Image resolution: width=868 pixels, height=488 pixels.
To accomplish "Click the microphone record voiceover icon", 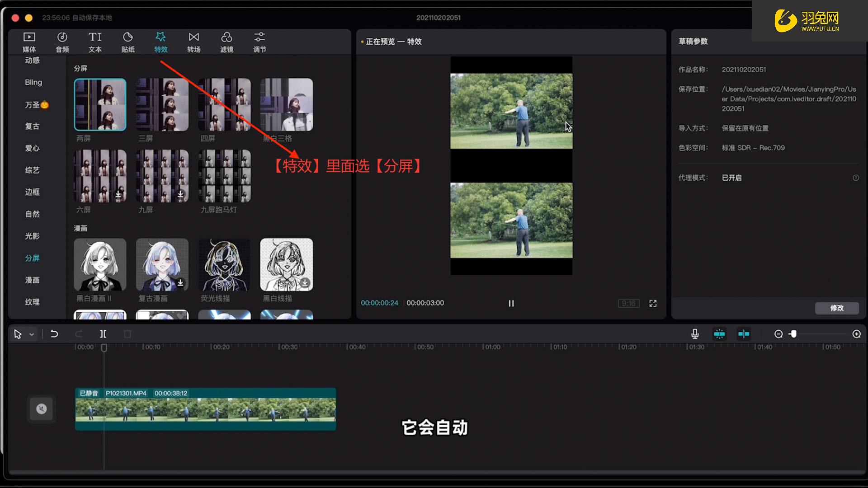I will pyautogui.click(x=695, y=334).
